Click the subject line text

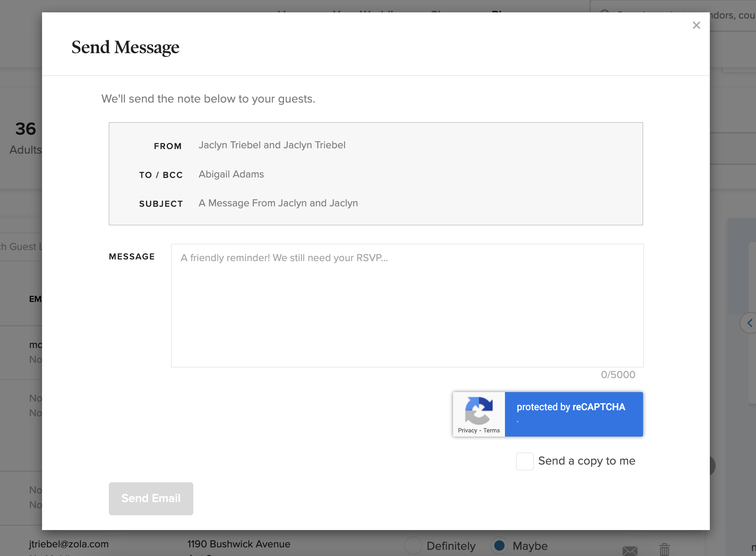pyautogui.click(x=278, y=203)
